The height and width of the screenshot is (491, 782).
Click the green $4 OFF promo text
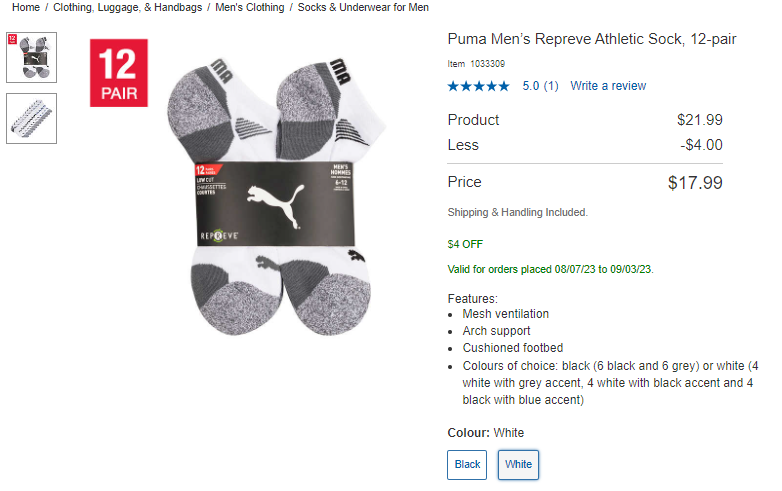[x=465, y=244]
